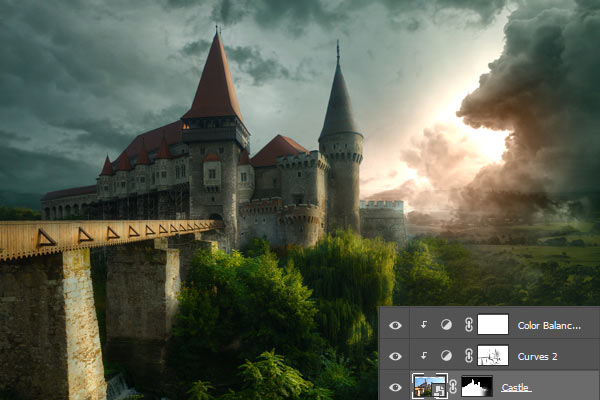Select the Color Balance layer name
Viewport: 600px width, 400px height.
(549, 326)
